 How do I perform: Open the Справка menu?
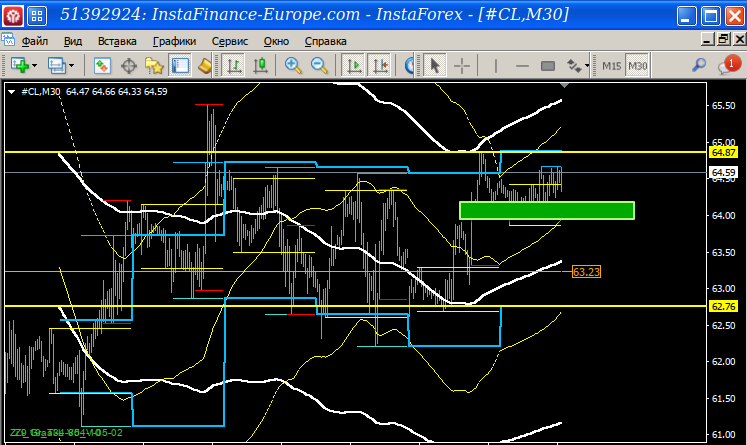(x=325, y=41)
